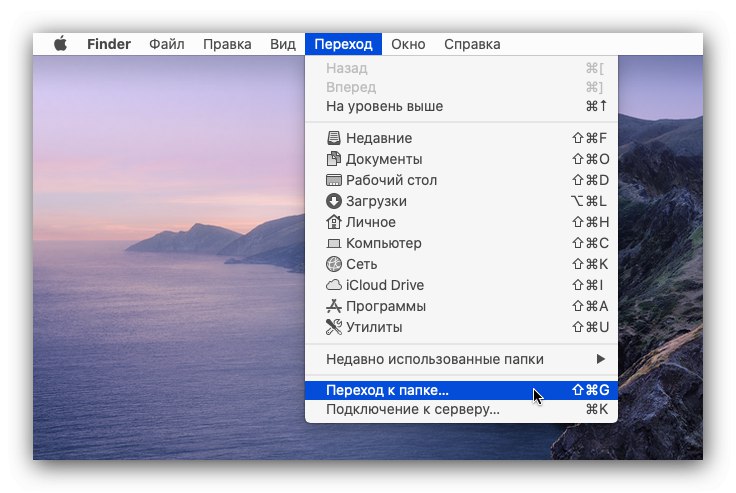736x493 pixels.
Task: Select the Утилиты entry
Action: pos(461,327)
